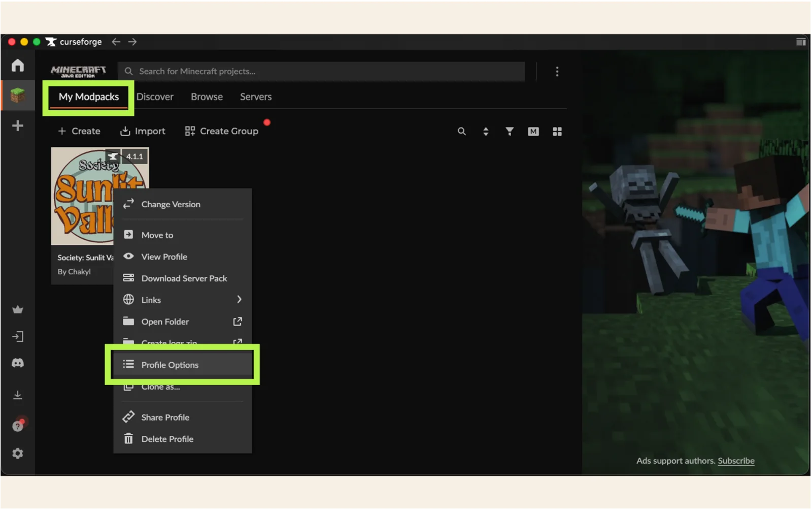Screen dimensions: 812x509
Task: Select Profile Options in the context menu
Action: pyautogui.click(x=183, y=365)
